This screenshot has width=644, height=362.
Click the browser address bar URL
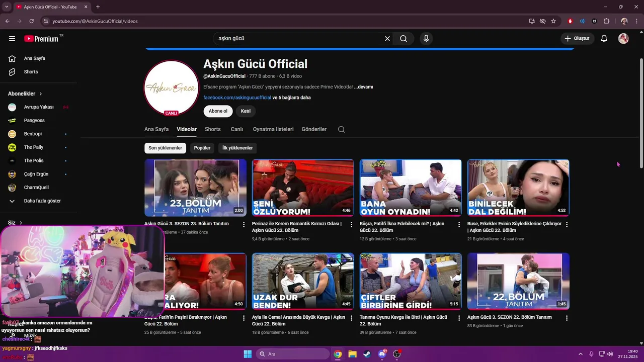coord(95,21)
